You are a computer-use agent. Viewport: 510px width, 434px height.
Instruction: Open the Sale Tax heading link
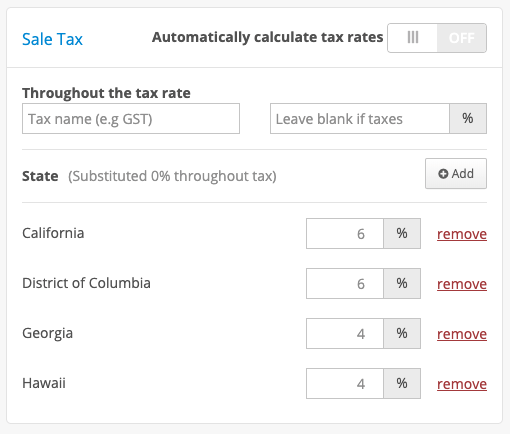click(x=52, y=39)
